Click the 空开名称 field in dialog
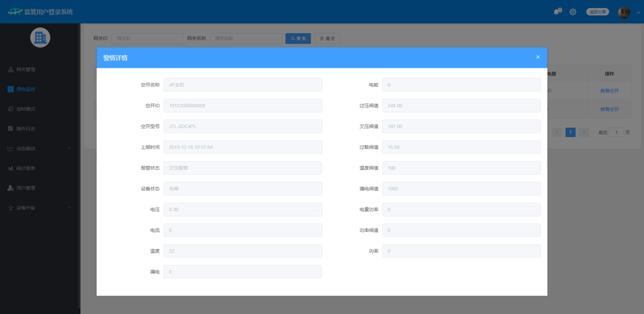This screenshot has width=644, height=314. click(243, 85)
